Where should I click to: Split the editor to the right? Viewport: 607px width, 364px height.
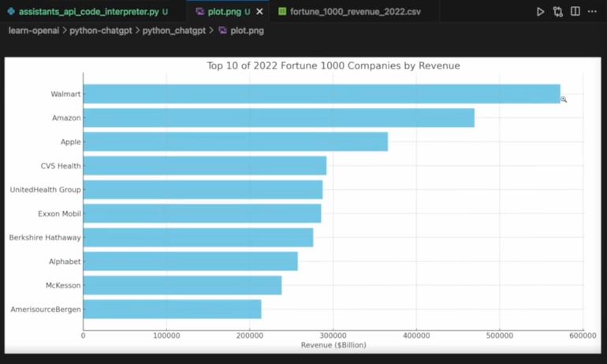tap(575, 11)
